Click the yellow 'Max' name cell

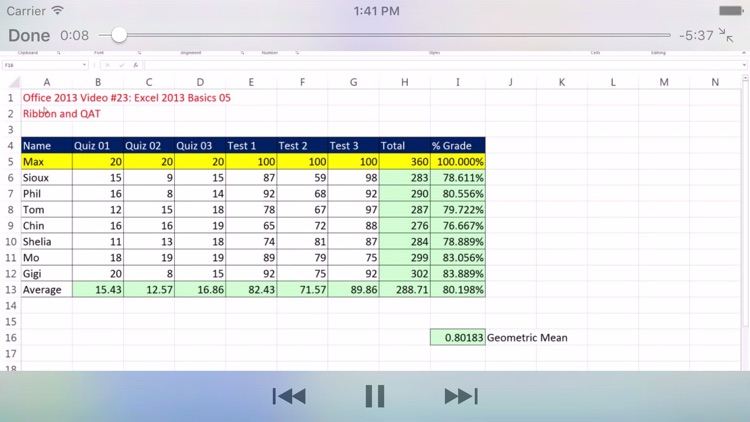point(46,162)
